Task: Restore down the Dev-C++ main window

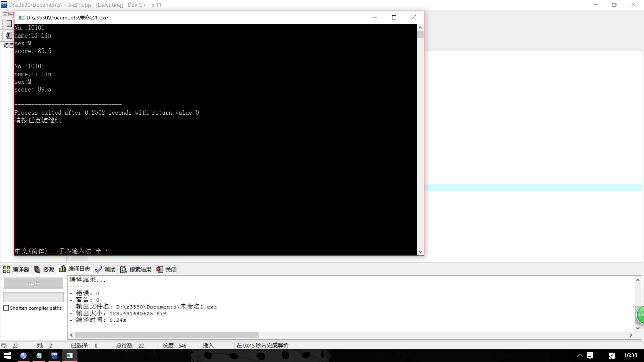Action: click(x=614, y=5)
